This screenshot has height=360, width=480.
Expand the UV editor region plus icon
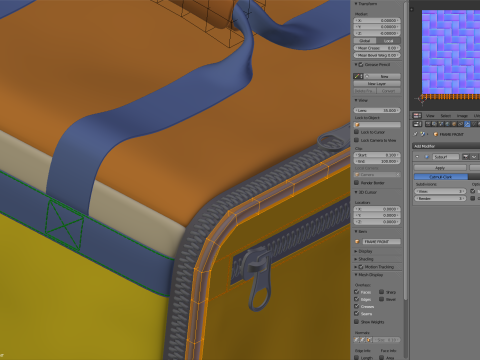tap(412, 9)
